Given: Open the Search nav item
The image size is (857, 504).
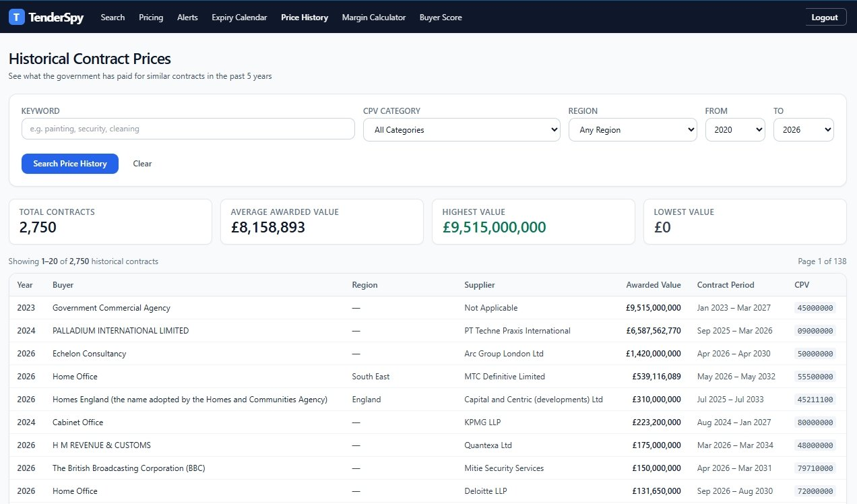Looking at the screenshot, I should click(x=113, y=18).
